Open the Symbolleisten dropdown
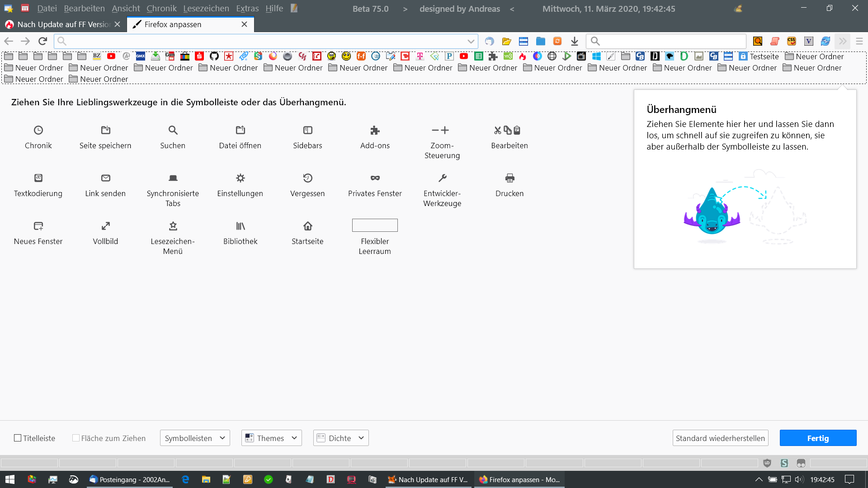 tap(195, 438)
